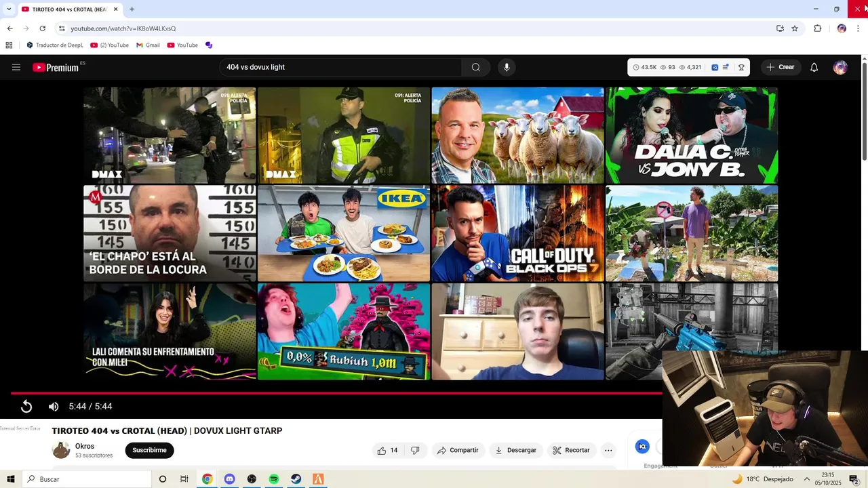Click the vidIQ blue logo icon
This screenshot has width=868, height=488.
715,67
